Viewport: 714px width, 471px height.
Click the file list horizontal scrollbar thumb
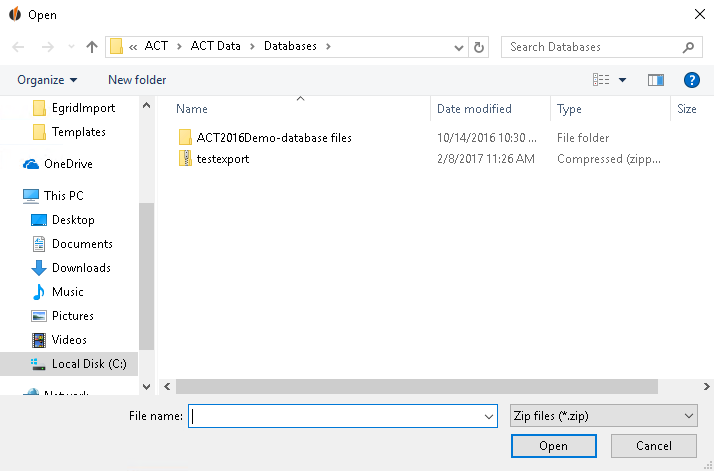tap(417, 387)
